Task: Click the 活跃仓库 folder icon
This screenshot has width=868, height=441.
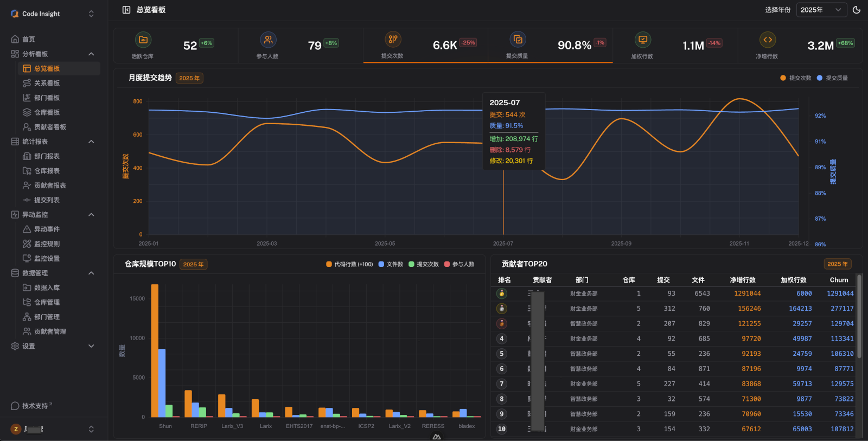Action: pyautogui.click(x=143, y=40)
